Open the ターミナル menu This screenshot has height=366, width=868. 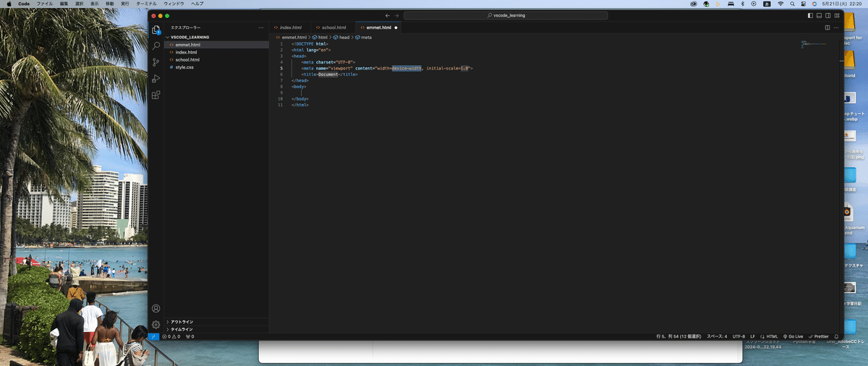(x=146, y=4)
